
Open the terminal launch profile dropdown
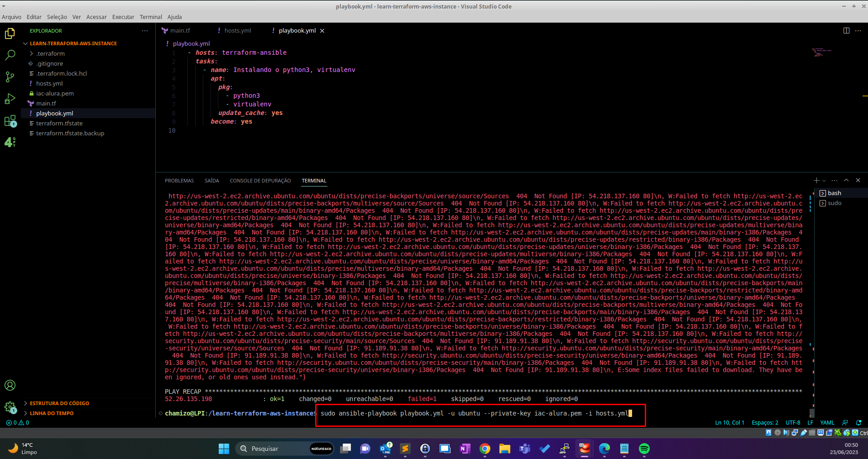tap(824, 180)
